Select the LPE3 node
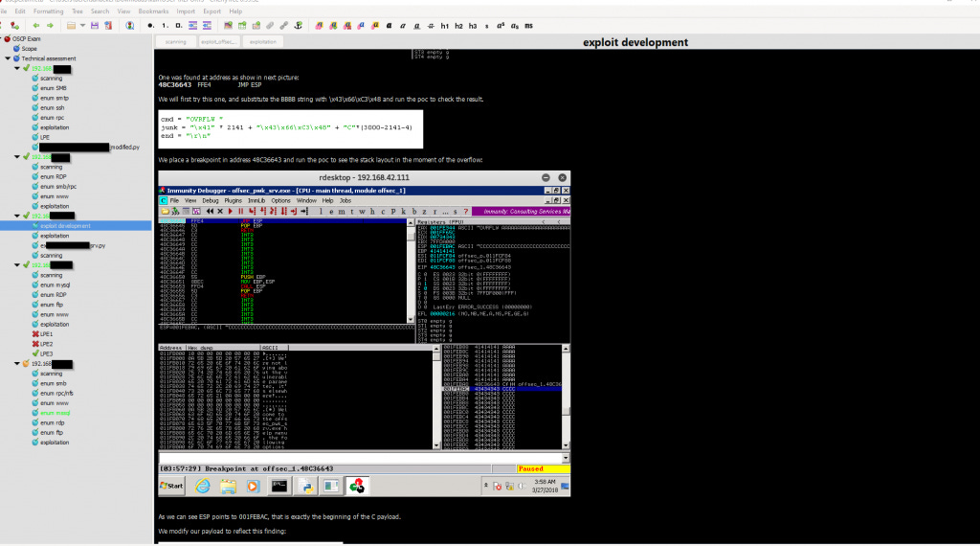 click(x=47, y=354)
